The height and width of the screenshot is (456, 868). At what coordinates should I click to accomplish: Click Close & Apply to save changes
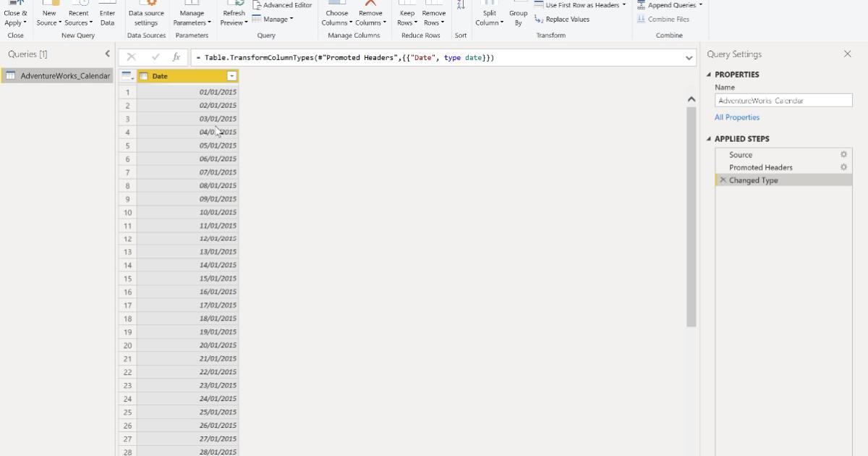(x=15, y=12)
